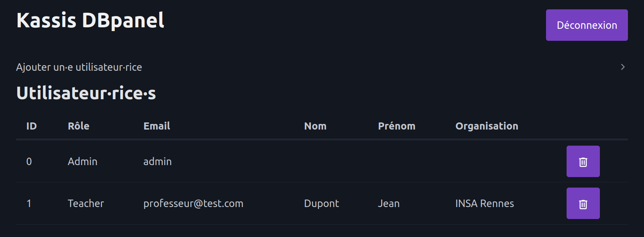The width and height of the screenshot is (644, 237).
Task: Click the Jean first name cell
Action: pos(389,203)
